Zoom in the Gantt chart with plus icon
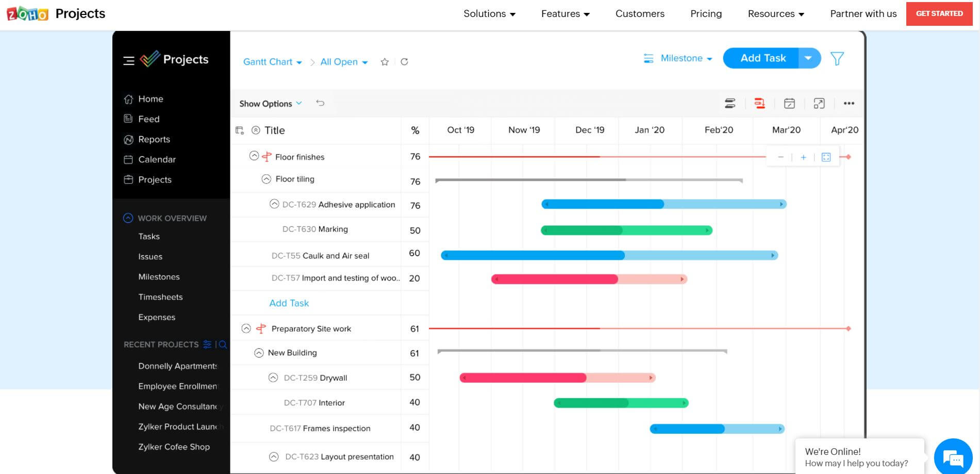 click(803, 157)
